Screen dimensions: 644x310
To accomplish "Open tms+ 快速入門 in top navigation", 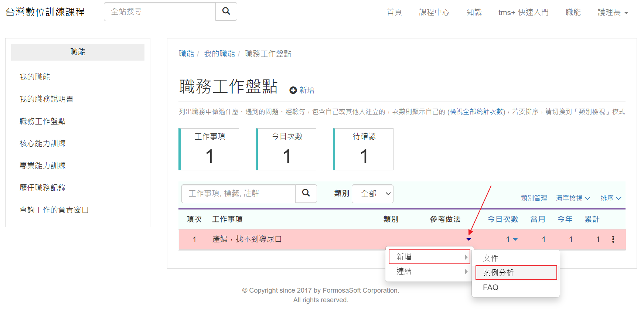I will click(x=524, y=12).
